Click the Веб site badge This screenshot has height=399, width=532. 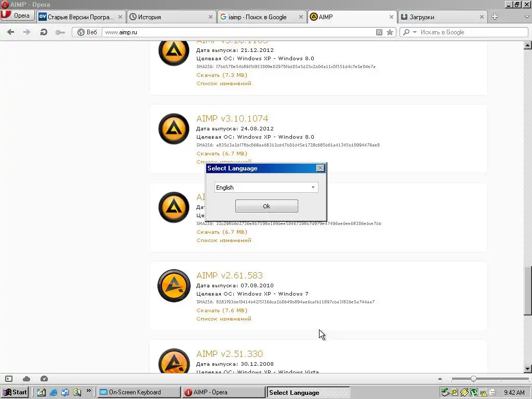click(x=87, y=32)
